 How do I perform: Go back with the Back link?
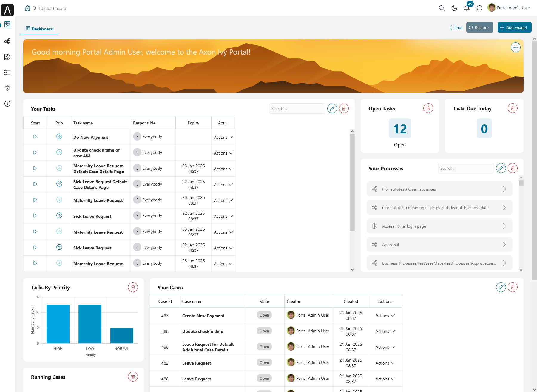coord(456,27)
